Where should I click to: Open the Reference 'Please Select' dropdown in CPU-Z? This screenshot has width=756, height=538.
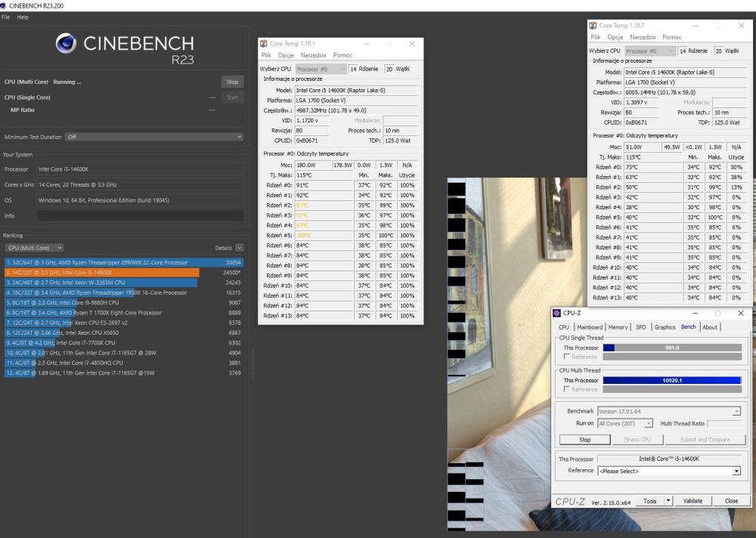pos(668,471)
